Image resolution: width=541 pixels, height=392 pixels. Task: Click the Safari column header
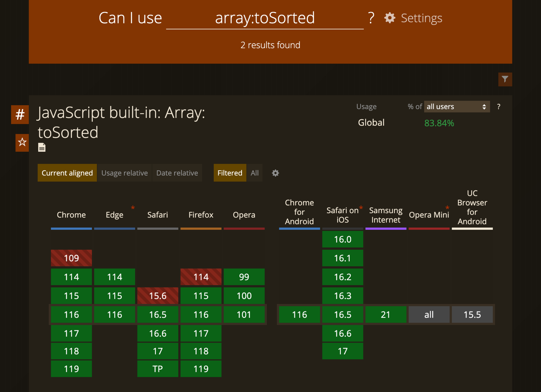pyautogui.click(x=158, y=215)
